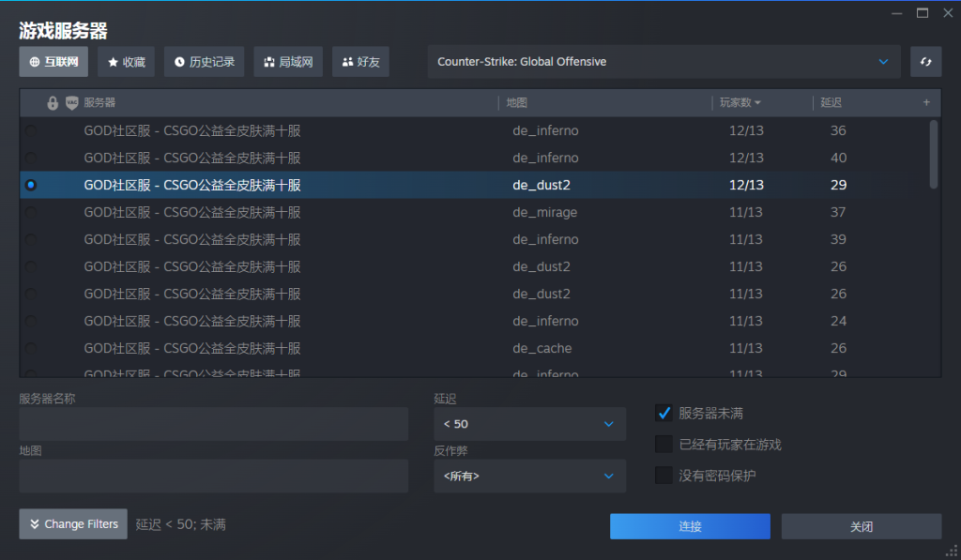Open the 延迟 latency dropdown
Screen dimensions: 961x560
click(x=529, y=424)
